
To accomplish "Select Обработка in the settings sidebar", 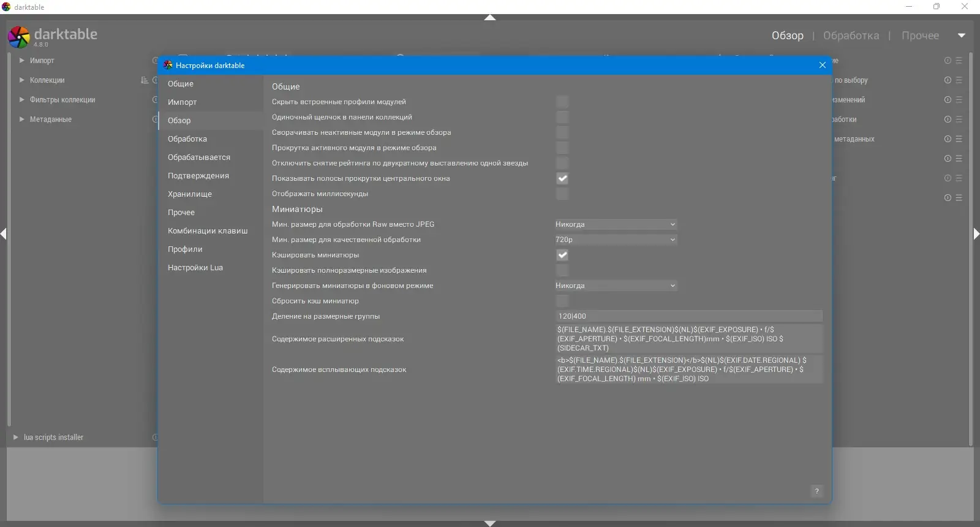I will [211, 139].
